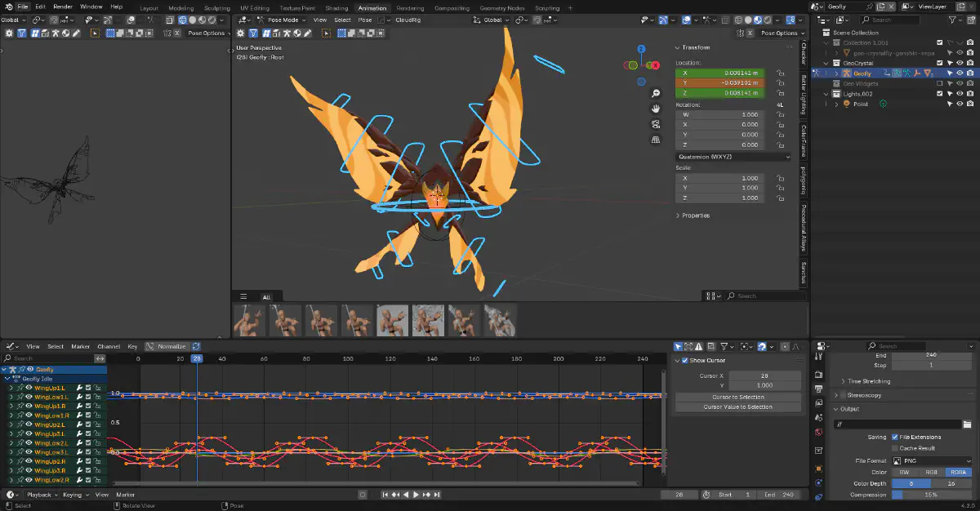980x511 pixels.
Task: Click the play animation button
Action: point(416,495)
